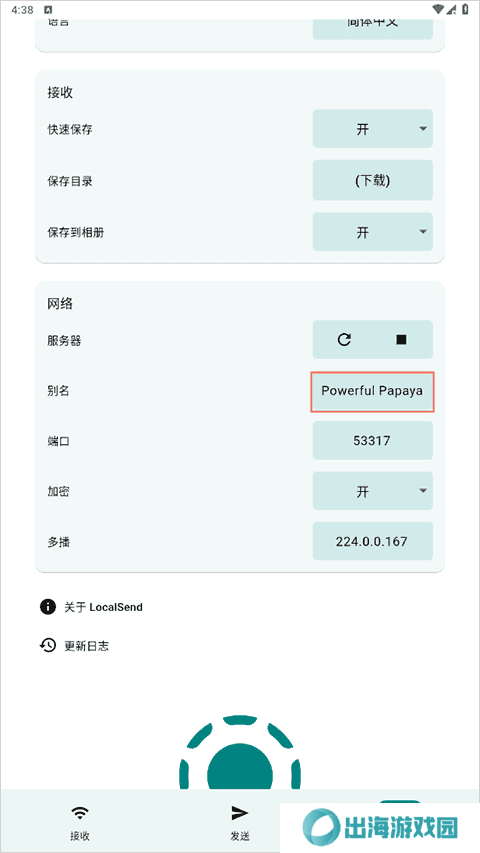
Task: Tap the paper plane 发送 icon
Action: pyautogui.click(x=239, y=813)
